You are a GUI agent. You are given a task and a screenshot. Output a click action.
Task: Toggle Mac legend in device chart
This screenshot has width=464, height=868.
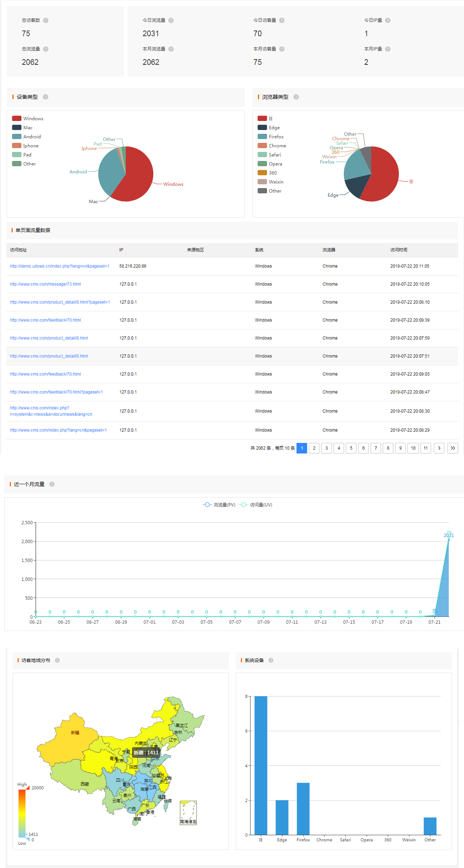coord(22,128)
